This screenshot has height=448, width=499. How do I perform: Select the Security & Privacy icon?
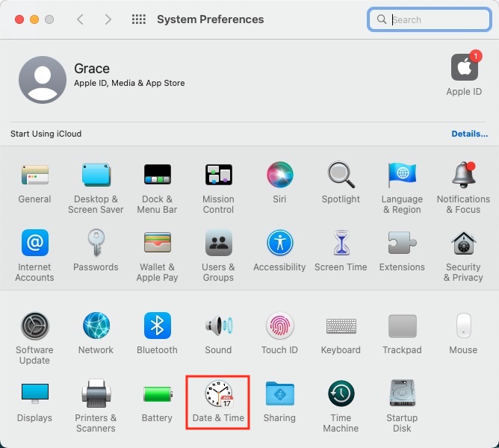click(x=463, y=244)
